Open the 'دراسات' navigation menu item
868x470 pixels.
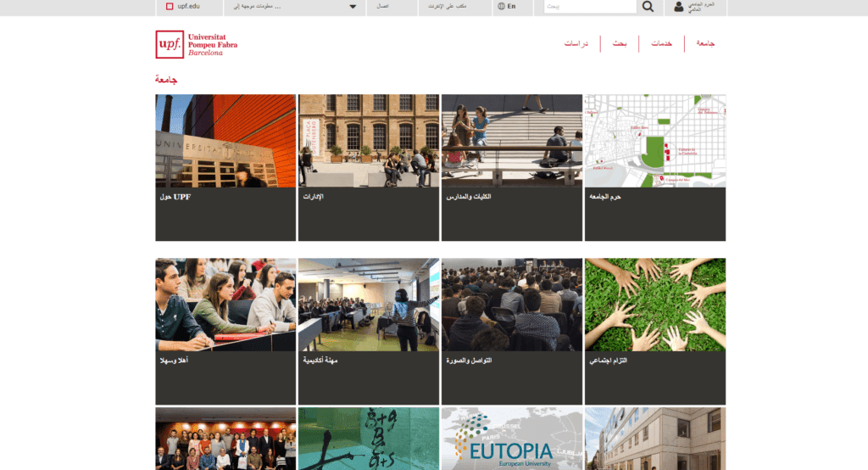pyautogui.click(x=577, y=43)
